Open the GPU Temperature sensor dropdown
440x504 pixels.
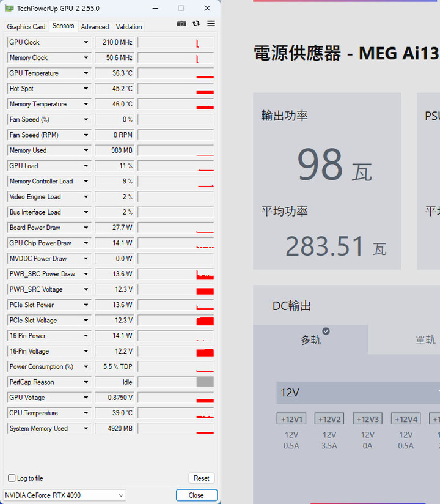pos(86,73)
